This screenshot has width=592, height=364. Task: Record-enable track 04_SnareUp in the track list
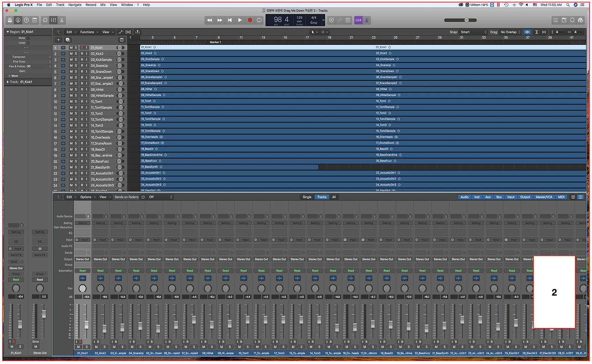pos(82,66)
